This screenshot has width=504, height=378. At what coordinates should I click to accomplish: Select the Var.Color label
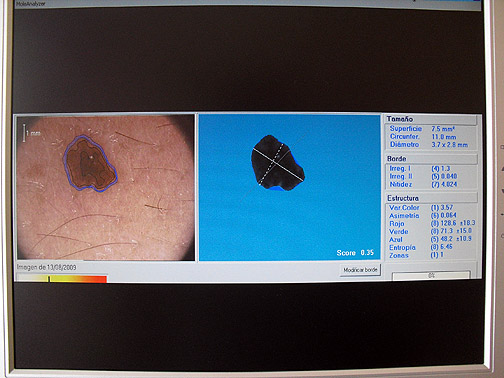404,207
